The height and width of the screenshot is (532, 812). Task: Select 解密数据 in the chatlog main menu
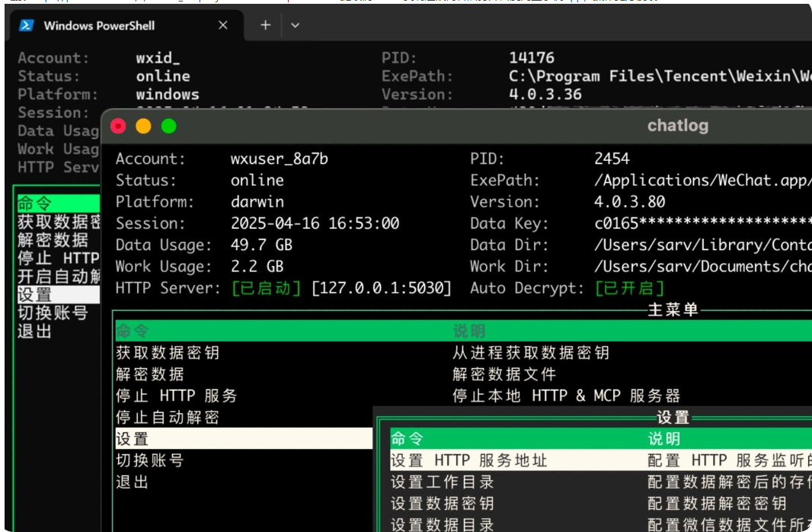pos(150,374)
